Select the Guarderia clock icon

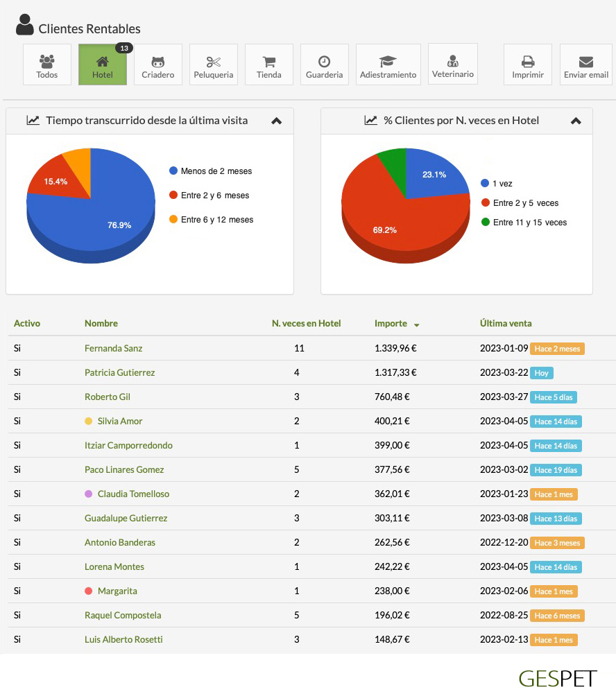[324, 62]
